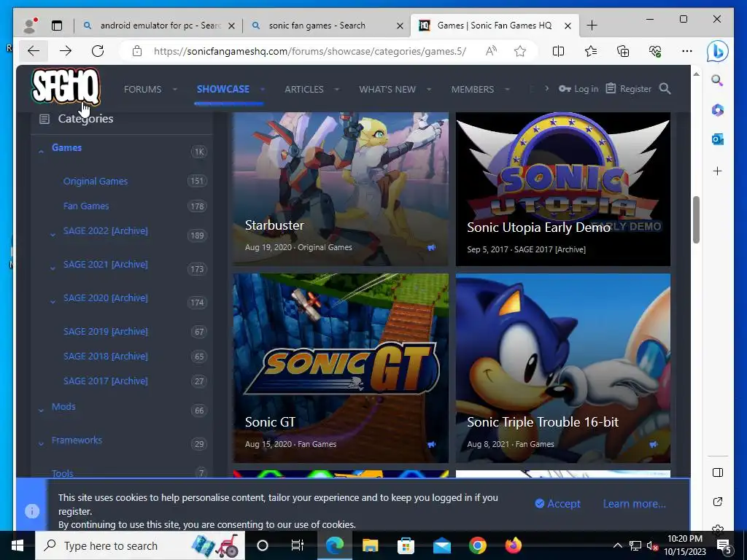Expand the MEMBERS dropdown arrow
The width and height of the screenshot is (747, 560).
(x=508, y=90)
